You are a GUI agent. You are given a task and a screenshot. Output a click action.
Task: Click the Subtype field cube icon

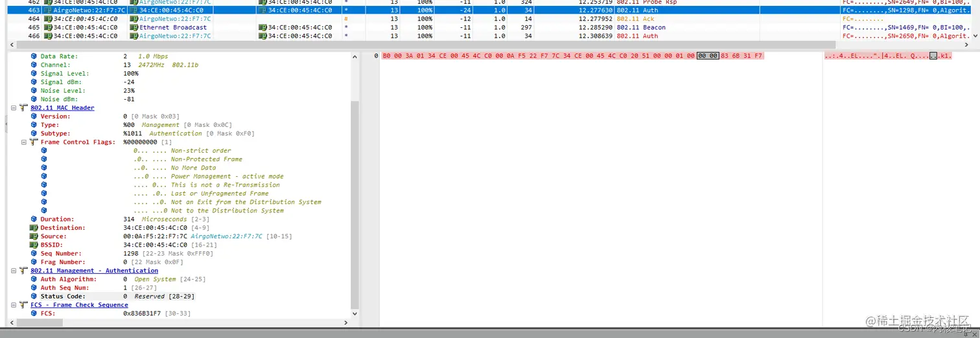click(34, 133)
